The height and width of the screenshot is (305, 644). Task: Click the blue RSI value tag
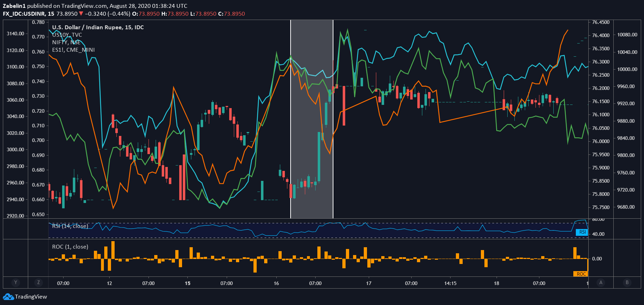582,232
